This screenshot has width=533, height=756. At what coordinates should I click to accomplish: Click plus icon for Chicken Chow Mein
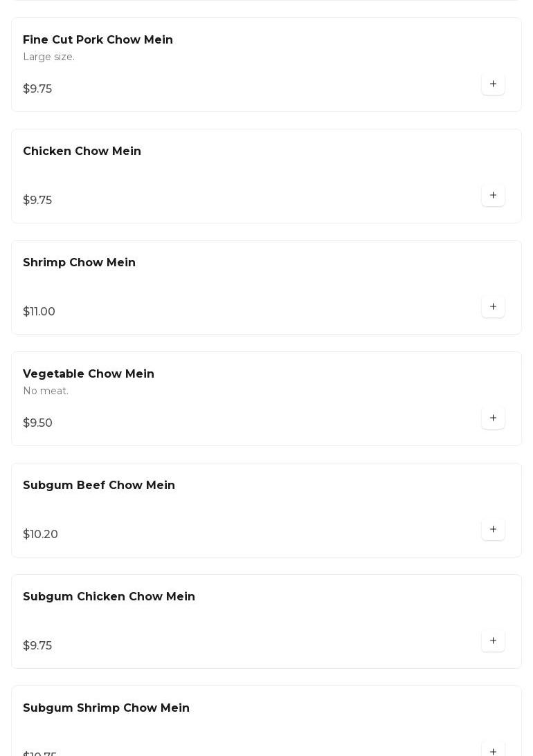click(x=493, y=196)
